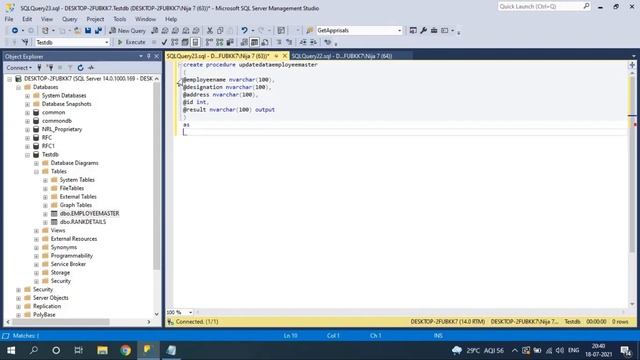Click the Database Engine Query icon
The image size is (640, 360).
pos(155,31)
